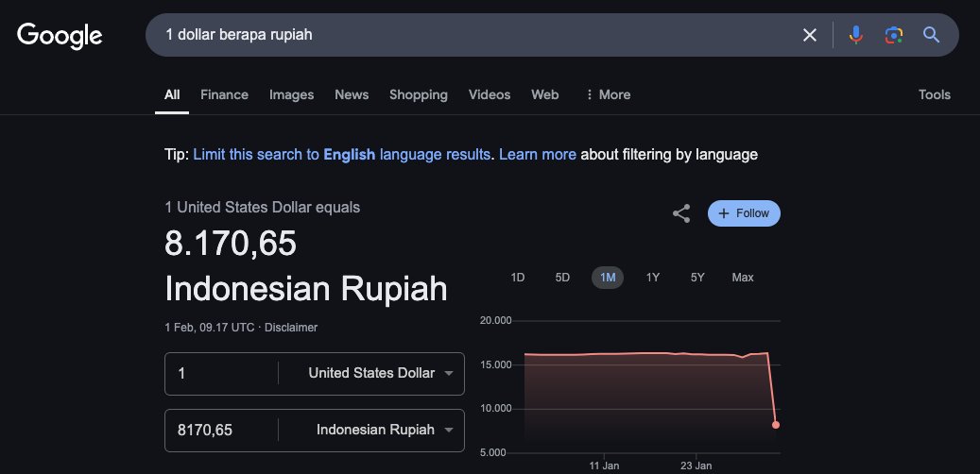980x474 pixels.
Task: Show the 5Y chart range
Action: pyautogui.click(x=697, y=278)
